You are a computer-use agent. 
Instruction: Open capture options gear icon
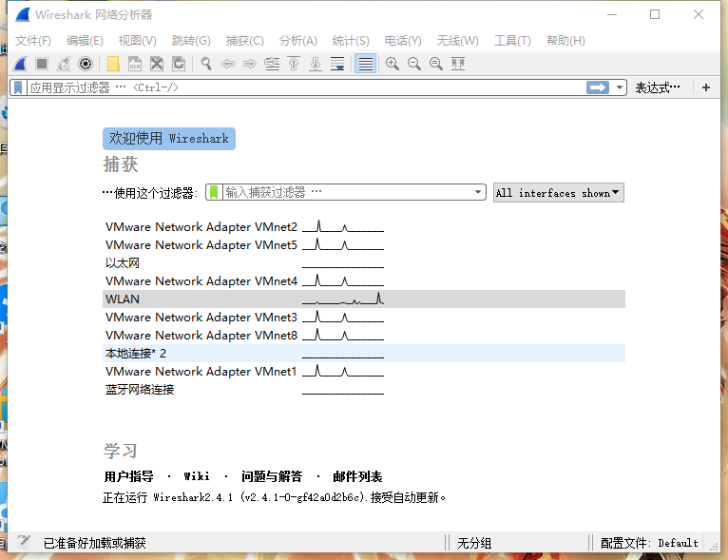pos(86,64)
